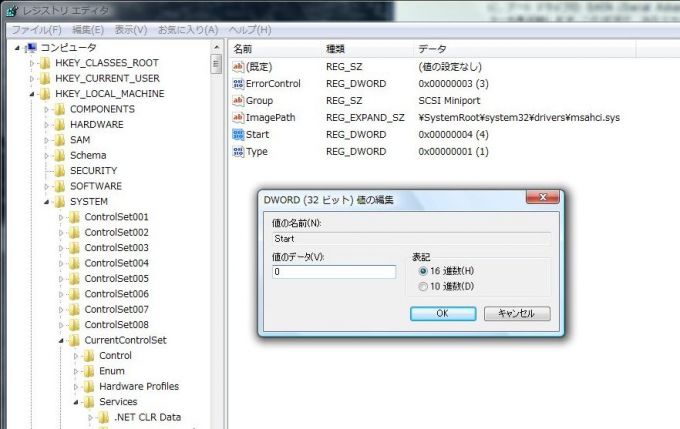Select the 10 進数(D) decimal radio button
Screen dimensions: 680x429
pos(423,287)
